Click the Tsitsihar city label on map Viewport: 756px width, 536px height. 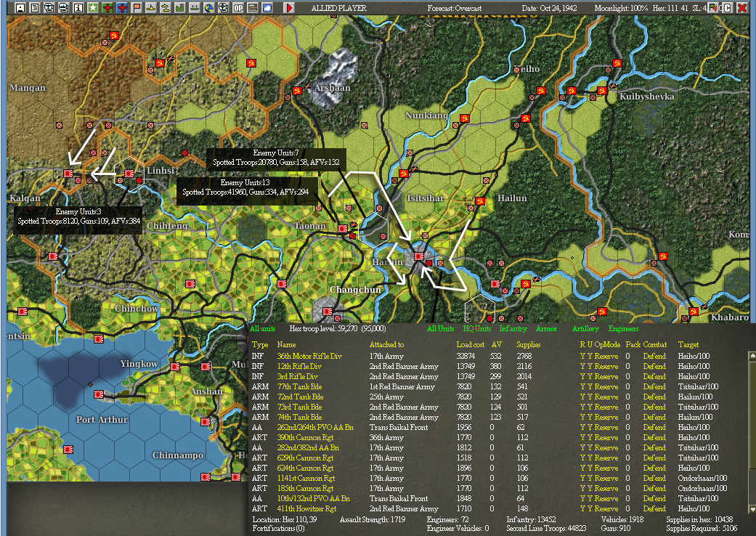(x=425, y=198)
